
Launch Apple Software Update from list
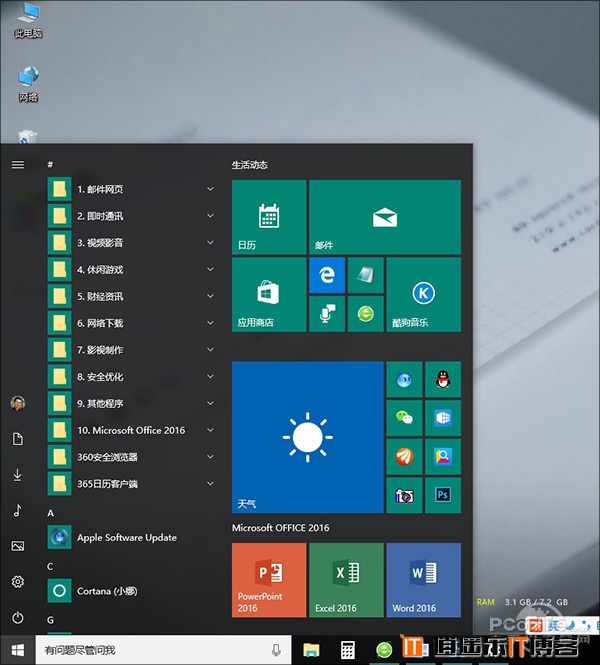tap(133, 537)
